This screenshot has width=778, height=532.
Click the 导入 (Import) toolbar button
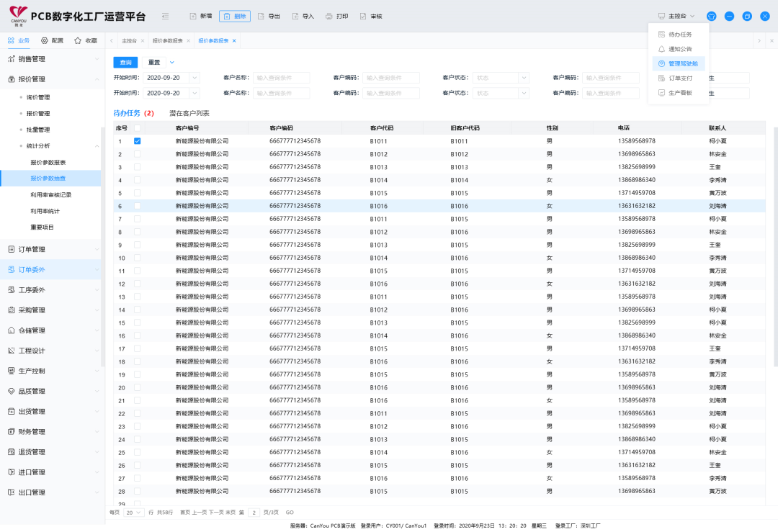click(303, 16)
